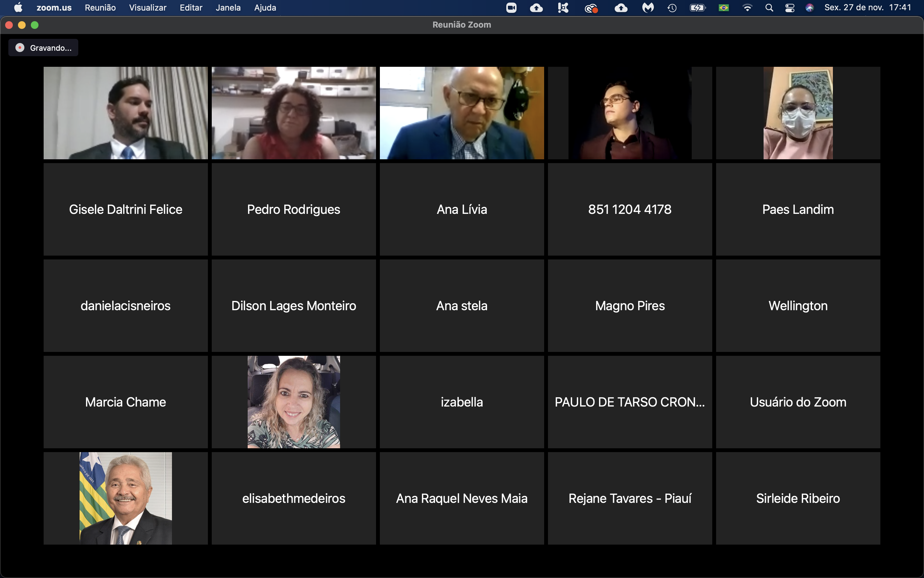Open the zoom.us application menu
Screen dimensions: 924x578
(x=54, y=8)
